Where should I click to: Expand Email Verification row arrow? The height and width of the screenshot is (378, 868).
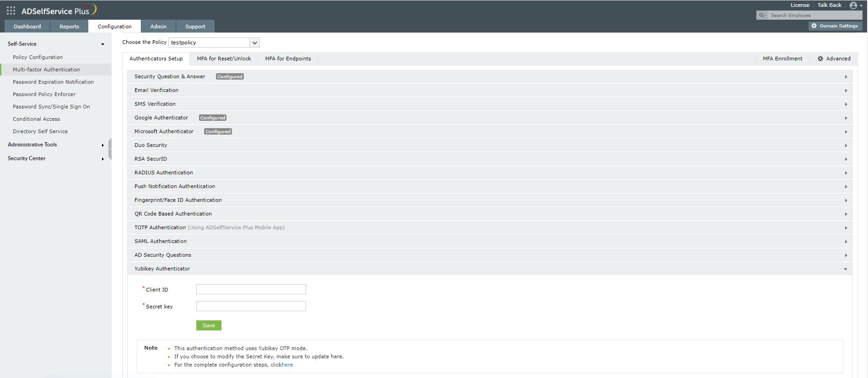pyautogui.click(x=846, y=91)
